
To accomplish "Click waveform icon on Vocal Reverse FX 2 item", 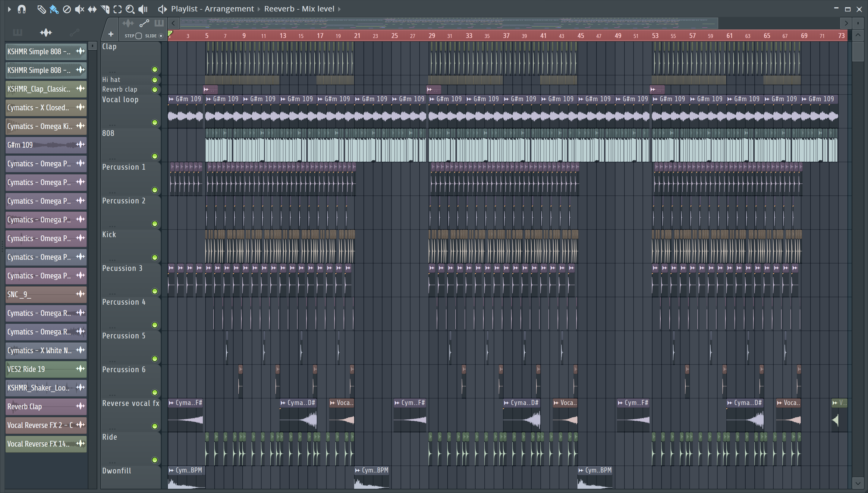I will coord(80,425).
